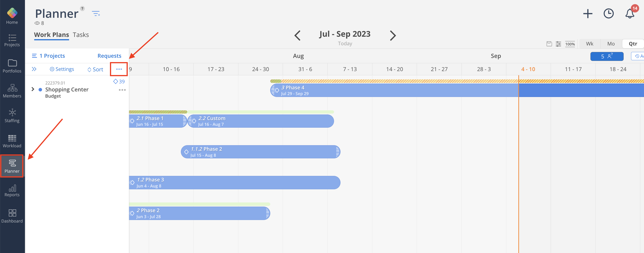Click the save view floppy icon
Viewport: 644px width, 253px height.
549,44
